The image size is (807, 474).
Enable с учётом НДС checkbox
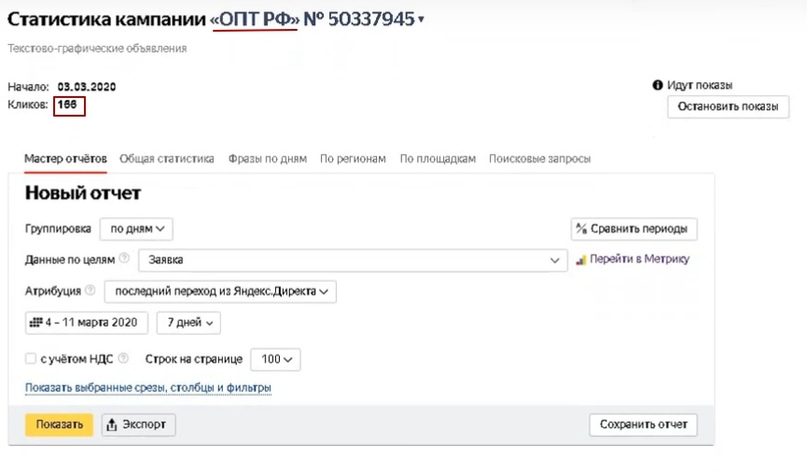[x=31, y=359]
